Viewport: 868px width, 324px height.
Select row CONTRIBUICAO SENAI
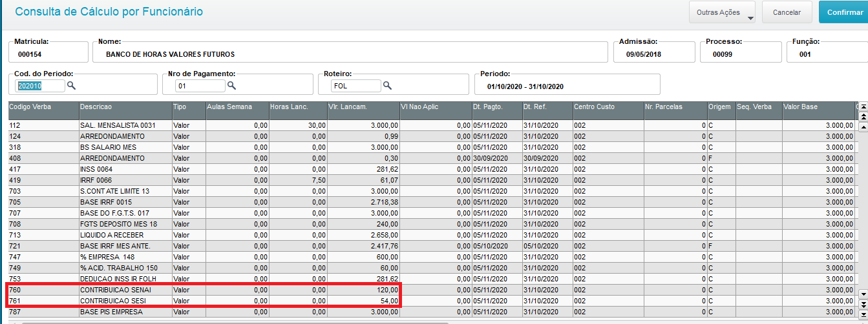point(431,290)
